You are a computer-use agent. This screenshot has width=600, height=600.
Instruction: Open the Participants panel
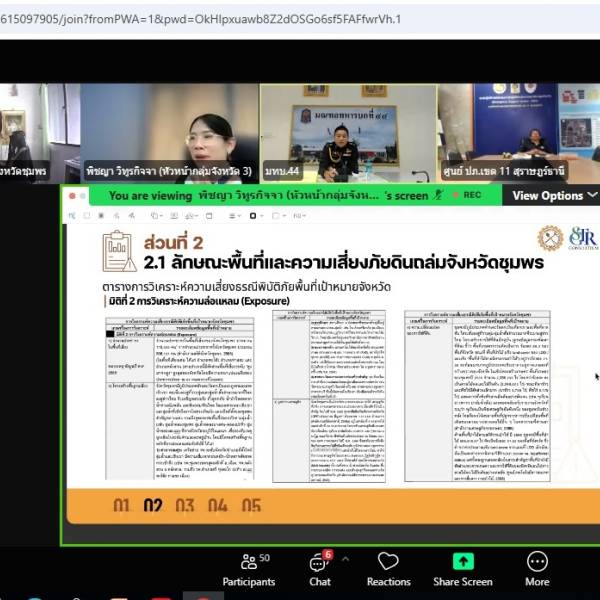pyautogui.click(x=249, y=569)
